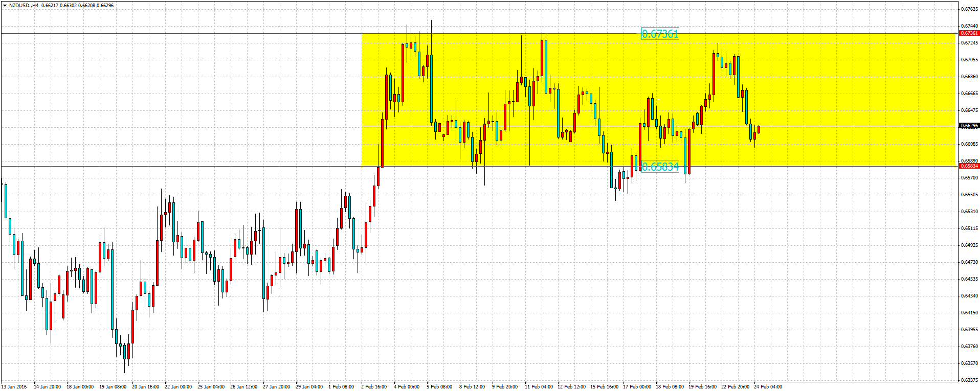Click the cyan 0.65834 text label
Viewport: 980px width, 391px height.
[x=660, y=167]
